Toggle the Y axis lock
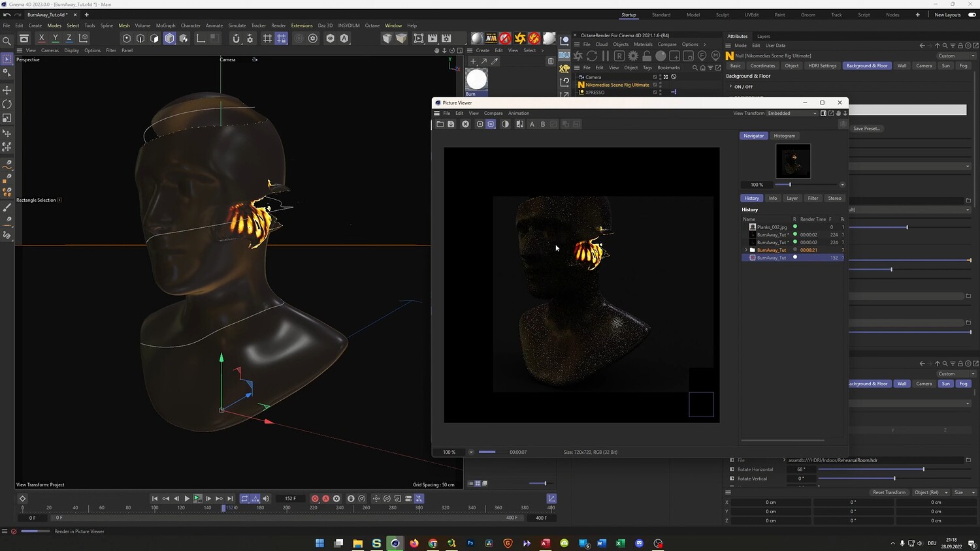This screenshot has height=551, width=980. (x=56, y=39)
